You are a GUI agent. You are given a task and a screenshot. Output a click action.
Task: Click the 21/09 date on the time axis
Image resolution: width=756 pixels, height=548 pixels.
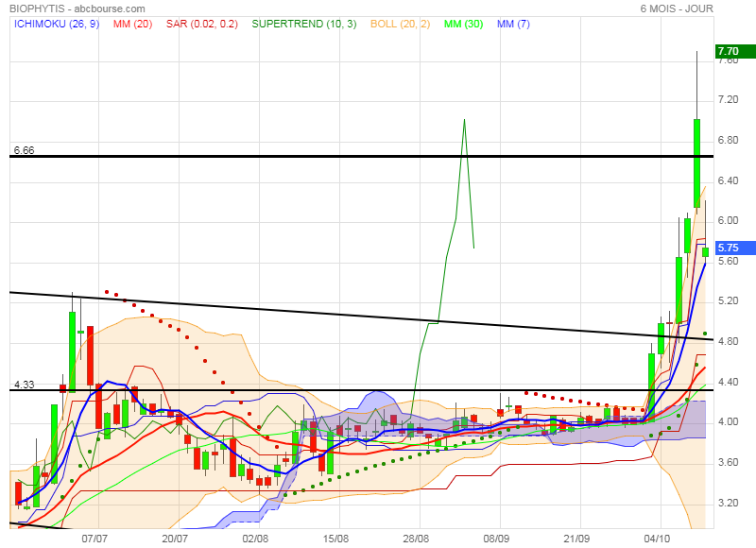[576, 539]
